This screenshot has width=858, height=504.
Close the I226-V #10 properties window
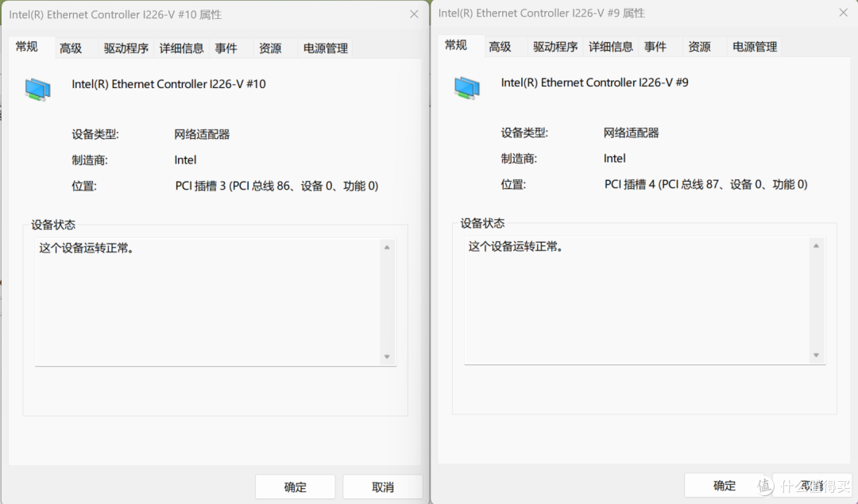click(414, 14)
